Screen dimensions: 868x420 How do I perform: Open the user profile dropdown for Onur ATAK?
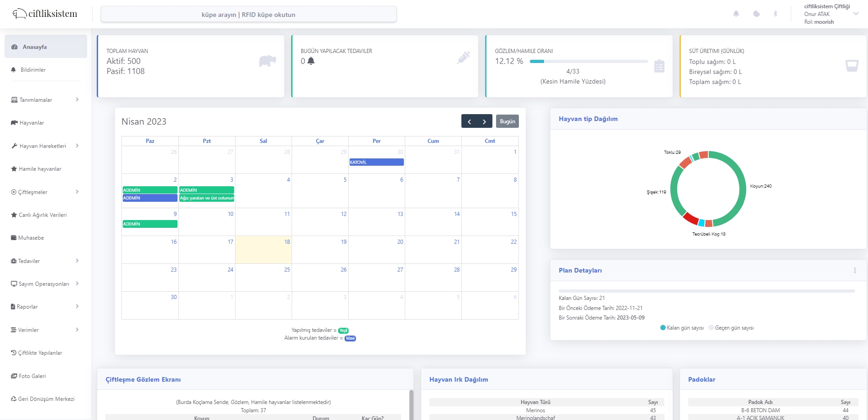[x=831, y=14]
